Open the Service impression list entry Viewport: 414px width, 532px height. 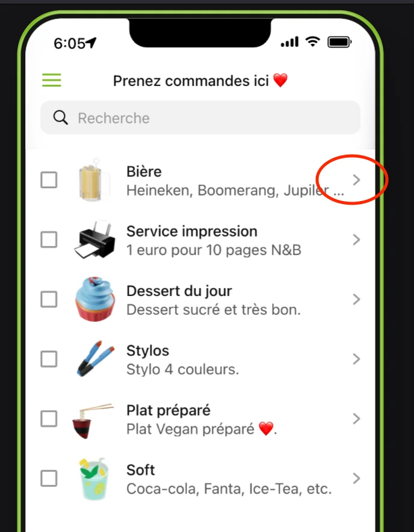(200, 240)
